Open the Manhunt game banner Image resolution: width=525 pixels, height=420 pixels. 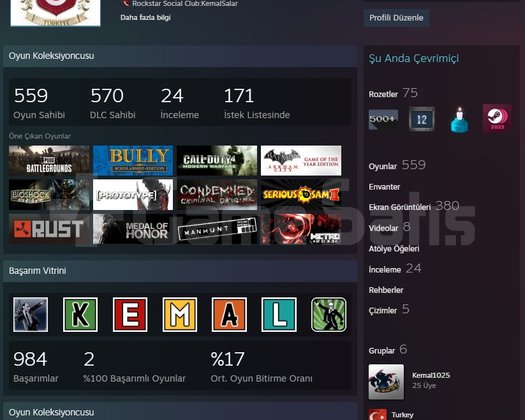[217, 229]
